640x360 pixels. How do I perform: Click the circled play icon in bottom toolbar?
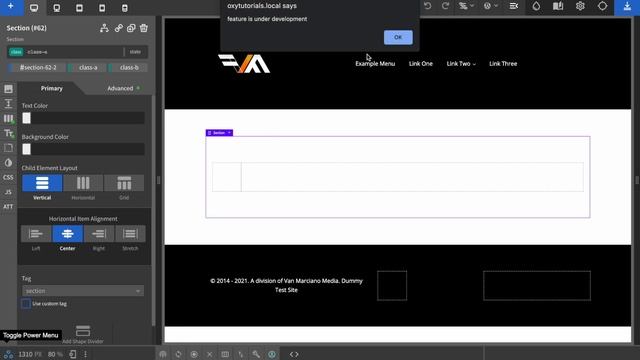point(194,354)
